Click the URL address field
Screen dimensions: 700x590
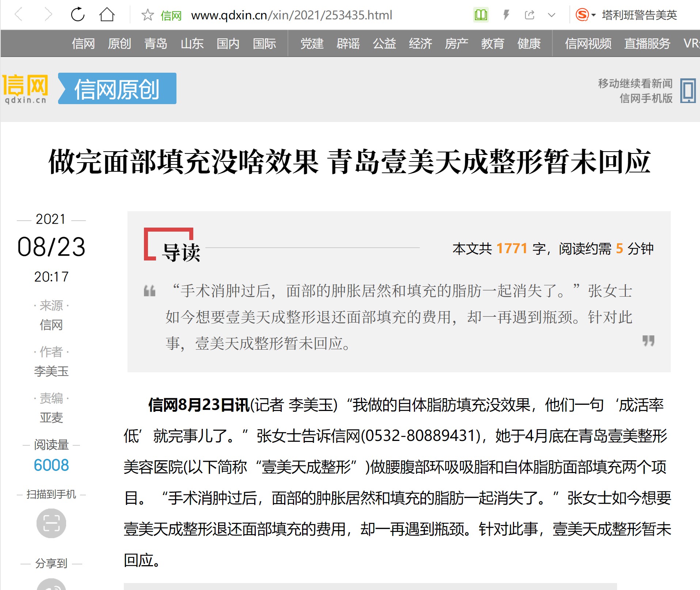[x=292, y=15]
